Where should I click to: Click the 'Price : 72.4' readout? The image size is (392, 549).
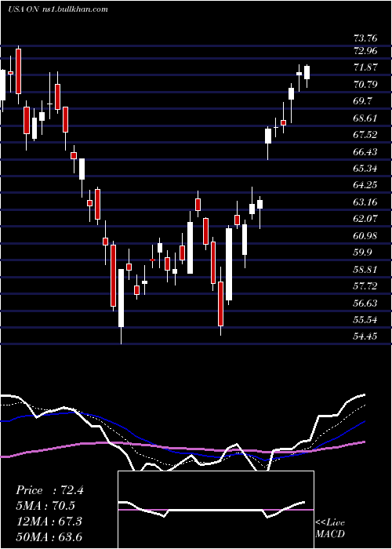coord(49,490)
